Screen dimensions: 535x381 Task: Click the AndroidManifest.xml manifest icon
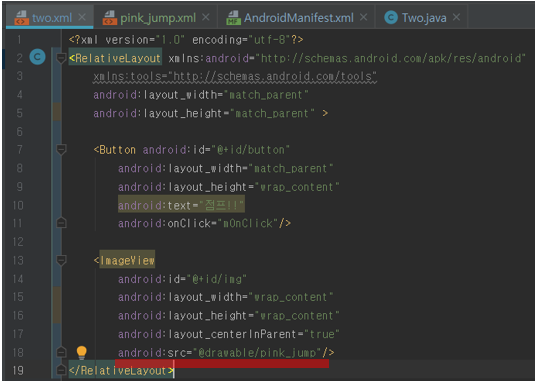(233, 18)
